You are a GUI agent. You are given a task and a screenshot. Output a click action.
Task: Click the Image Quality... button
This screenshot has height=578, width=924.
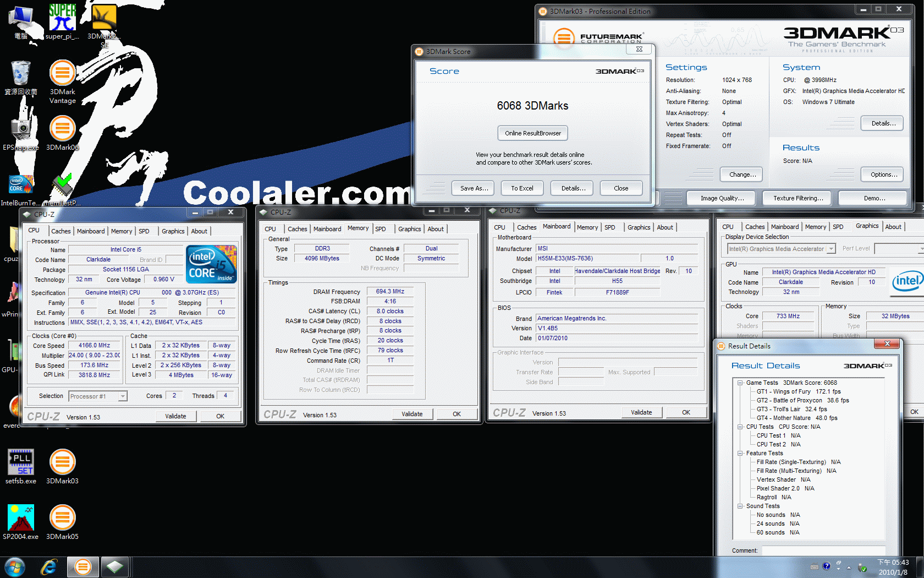click(722, 198)
